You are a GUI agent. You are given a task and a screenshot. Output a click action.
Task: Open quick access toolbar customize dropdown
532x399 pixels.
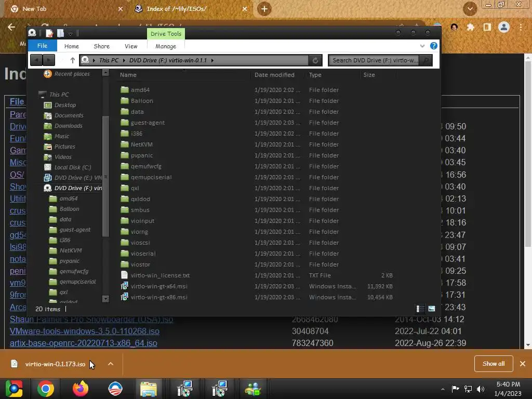(70, 34)
